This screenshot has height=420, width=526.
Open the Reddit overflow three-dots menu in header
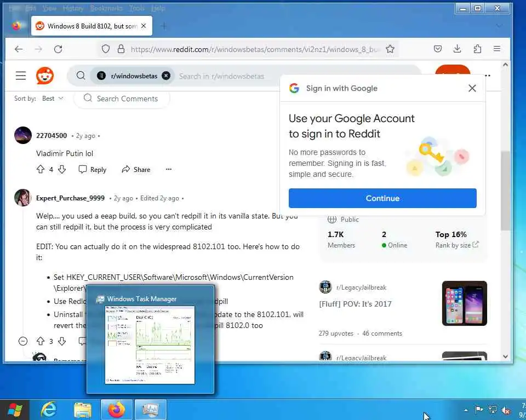click(488, 76)
